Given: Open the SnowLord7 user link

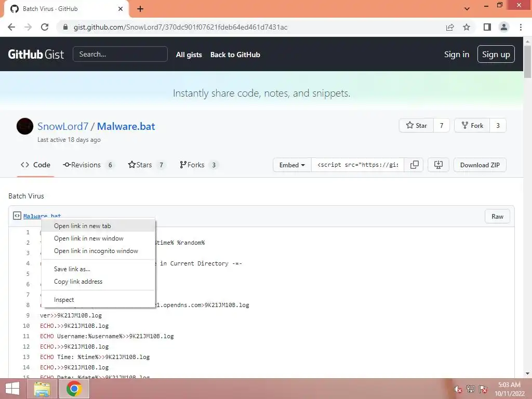Looking at the screenshot, I should click(x=63, y=126).
